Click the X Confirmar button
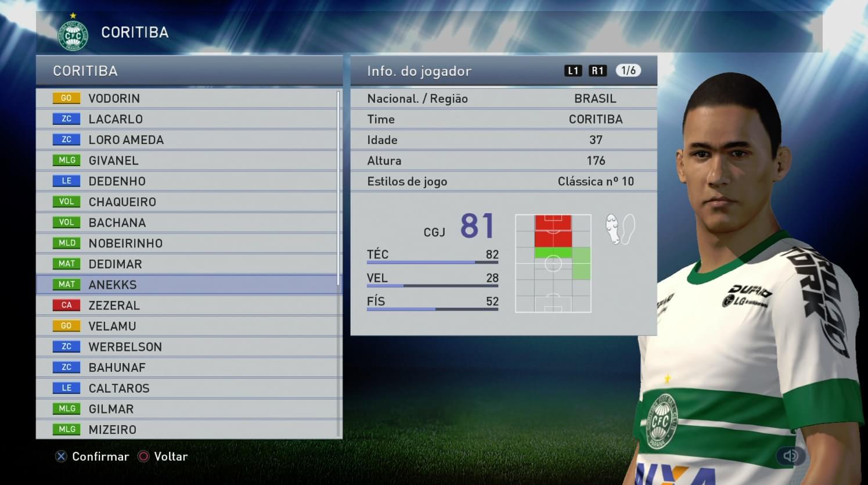 [x=92, y=457]
